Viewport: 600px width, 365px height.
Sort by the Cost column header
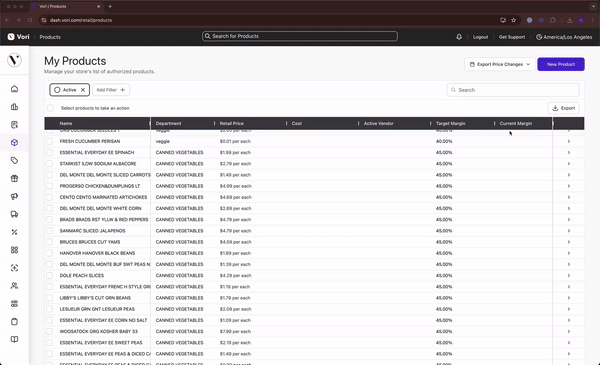(x=297, y=123)
